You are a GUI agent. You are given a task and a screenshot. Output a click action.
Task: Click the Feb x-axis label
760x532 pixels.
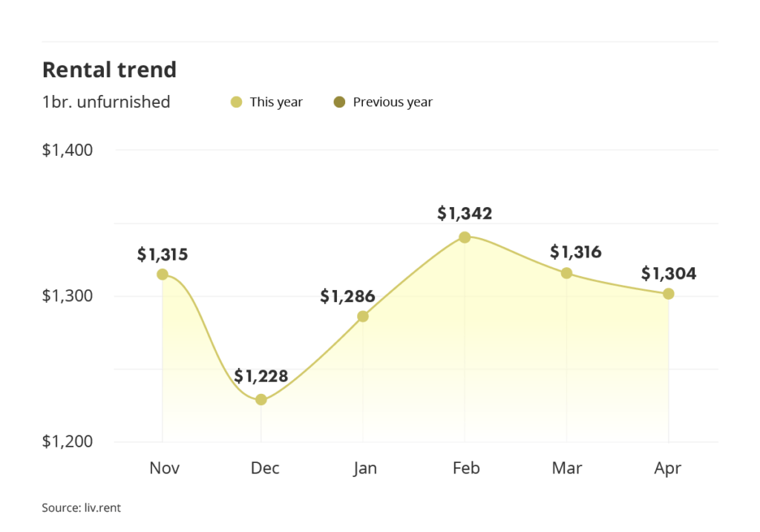tap(465, 468)
